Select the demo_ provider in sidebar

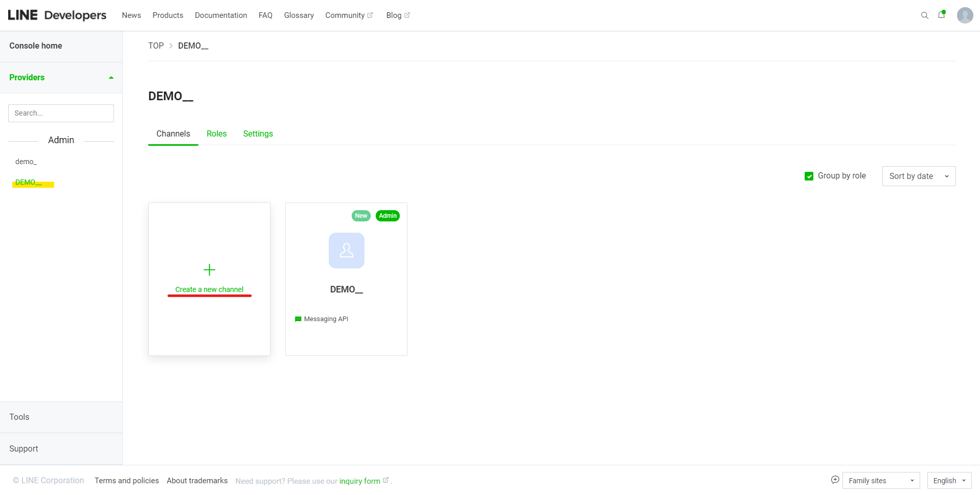pos(26,162)
